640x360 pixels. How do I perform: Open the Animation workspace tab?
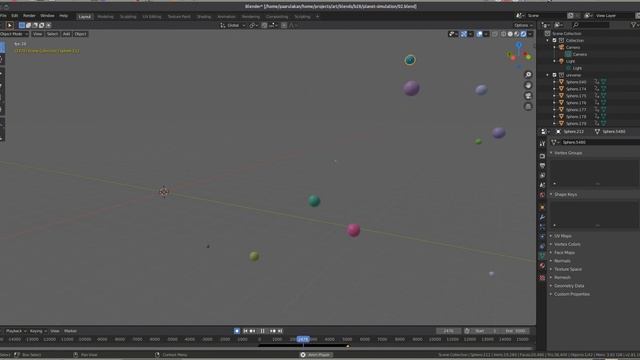(x=227, y=17)
